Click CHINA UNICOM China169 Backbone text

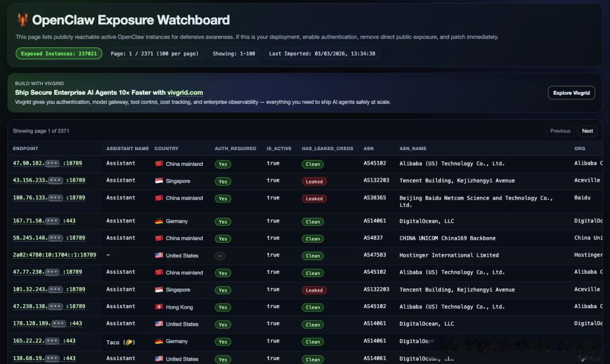tap(447, 238)
